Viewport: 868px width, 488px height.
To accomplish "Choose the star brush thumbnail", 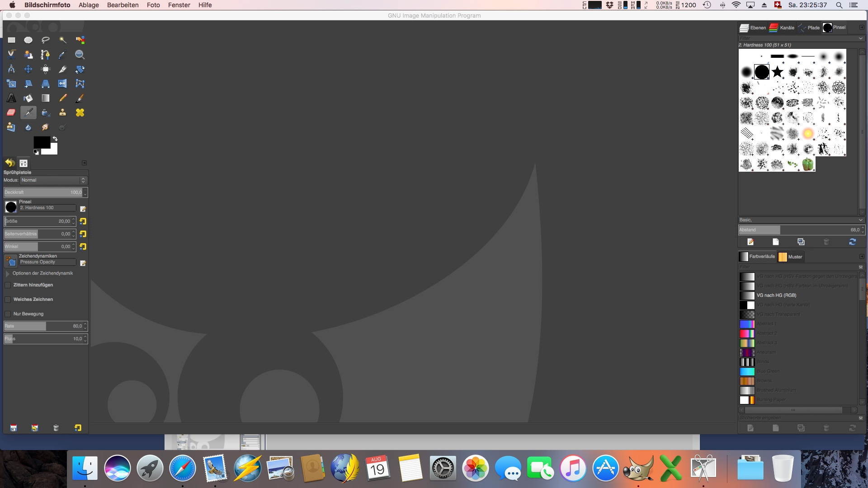I will 777,72.
